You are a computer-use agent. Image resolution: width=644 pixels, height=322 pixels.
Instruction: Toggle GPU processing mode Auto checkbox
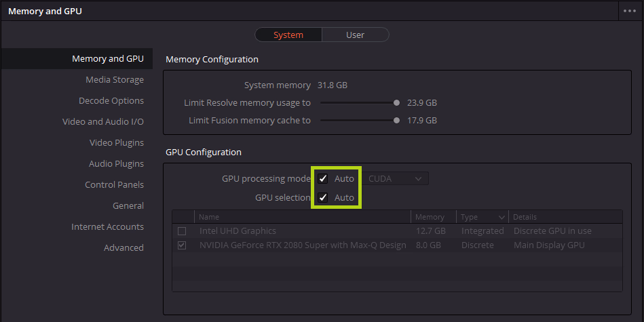tap(323, 178)
